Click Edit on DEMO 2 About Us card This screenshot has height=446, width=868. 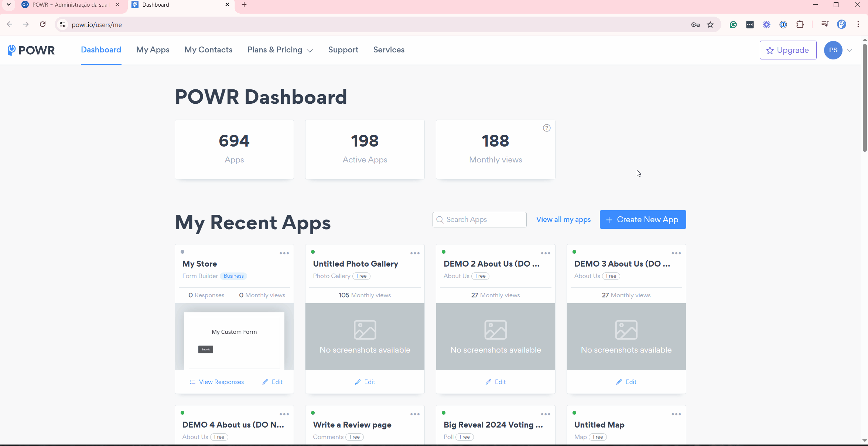pos(496,382)
